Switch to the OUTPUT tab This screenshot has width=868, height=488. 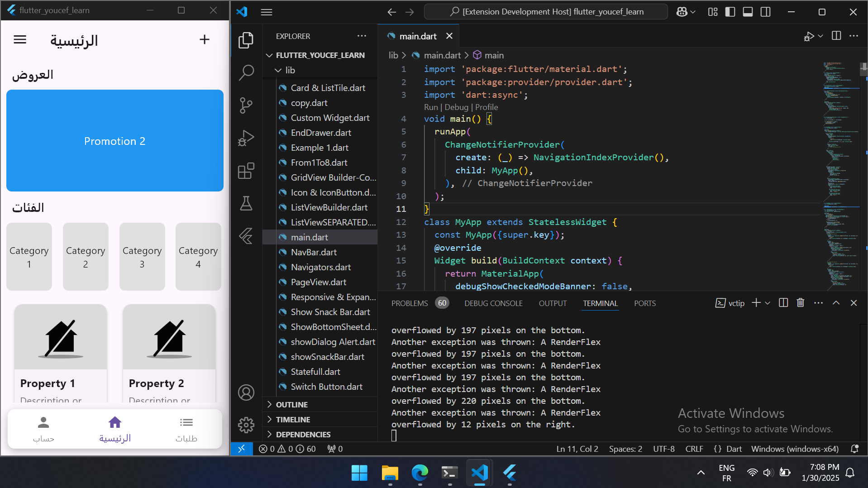click(x=553, y=303)
